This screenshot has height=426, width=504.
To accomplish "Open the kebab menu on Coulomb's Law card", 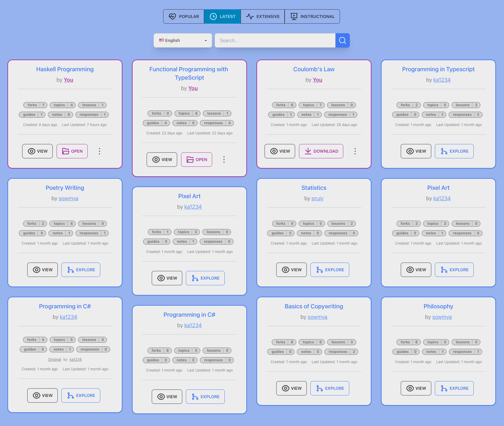I will pyautogui.click(x=355, y=151).
